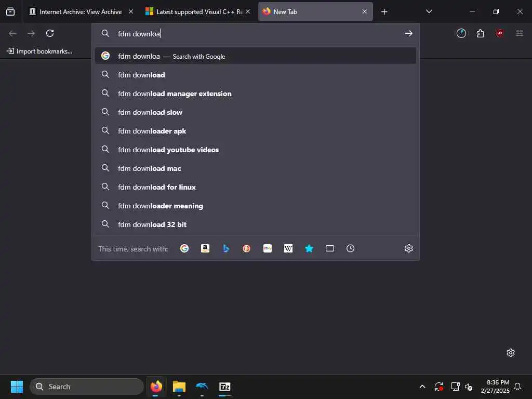This screenshot has height=399, width=532.
Task: Select suggestion 'fdm download manager extension'
Action: [x=256, y=94]
